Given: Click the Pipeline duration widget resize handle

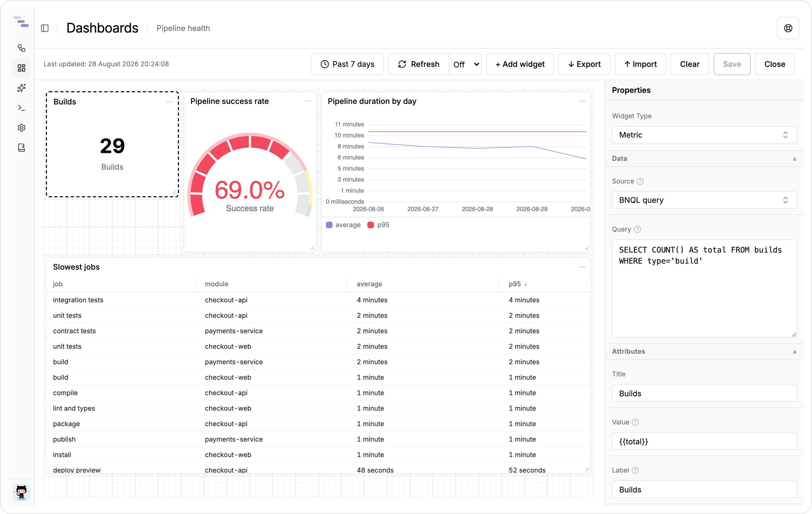Looking at the screenshot, I should click(x=586, y=248).
